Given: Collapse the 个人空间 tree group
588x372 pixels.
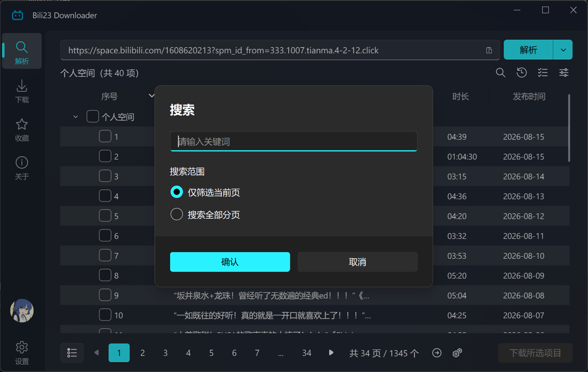Looking at the screenshot, I should pos(76,117).
